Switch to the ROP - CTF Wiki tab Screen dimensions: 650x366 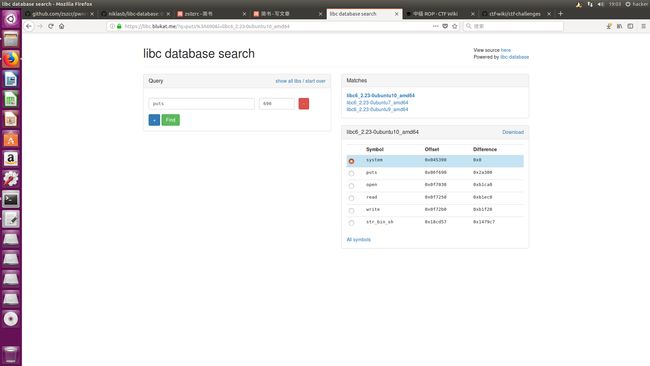point(440,14)
